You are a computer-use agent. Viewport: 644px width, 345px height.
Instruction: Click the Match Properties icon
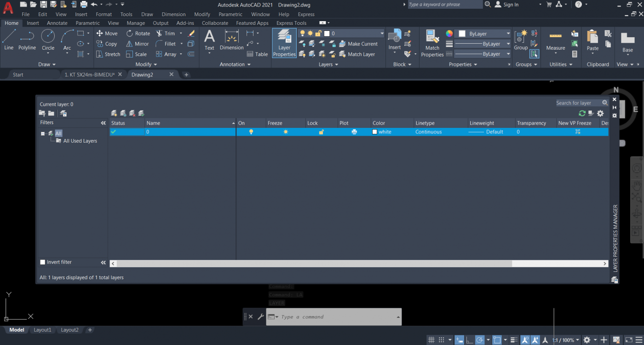pos(432,43)
